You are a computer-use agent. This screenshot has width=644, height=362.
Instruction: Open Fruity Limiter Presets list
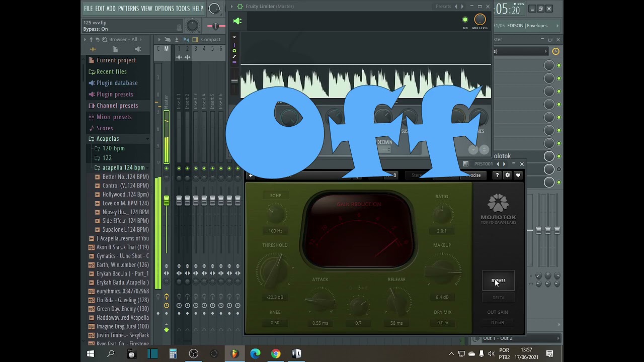point(443,7)
